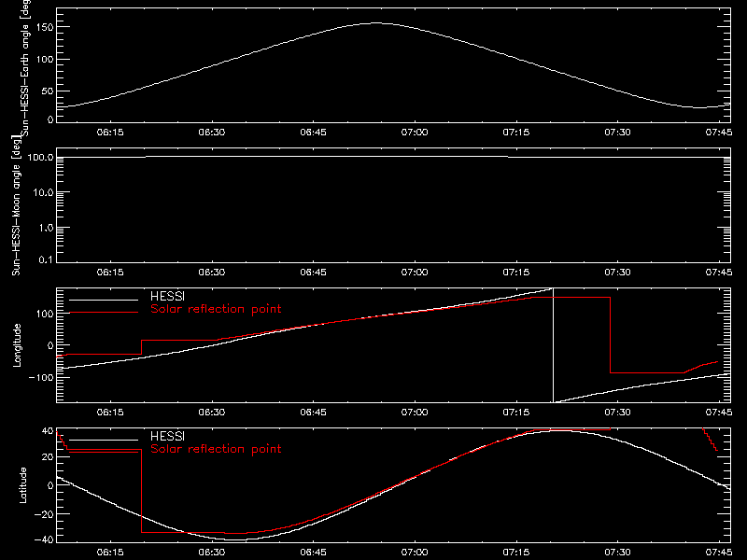
Task: Click the 40 tick label in the Latitude plot
Action: pyautogui.click(x=48, y=431)
